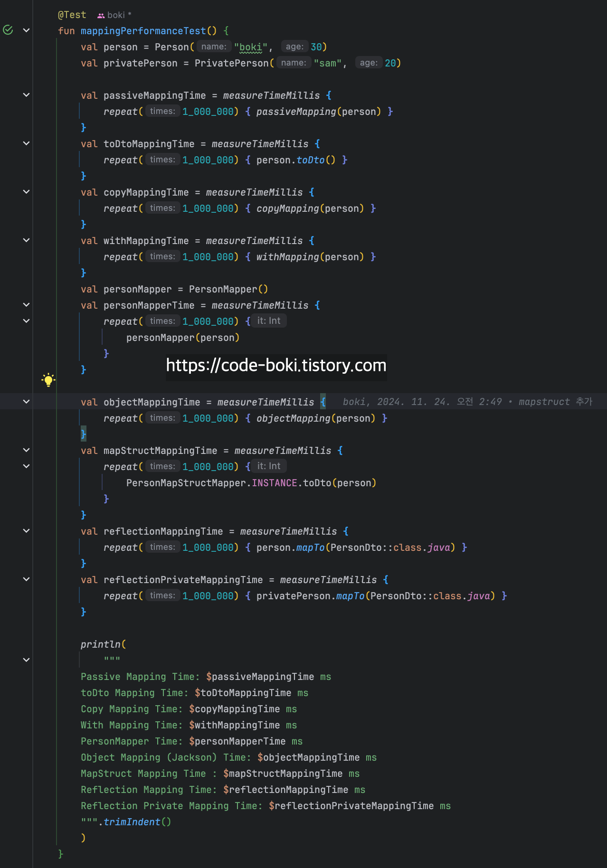Viewport: 607px width, 868px height.
Task: Click the copyMapping(person) call
Action: pos(310,208)
